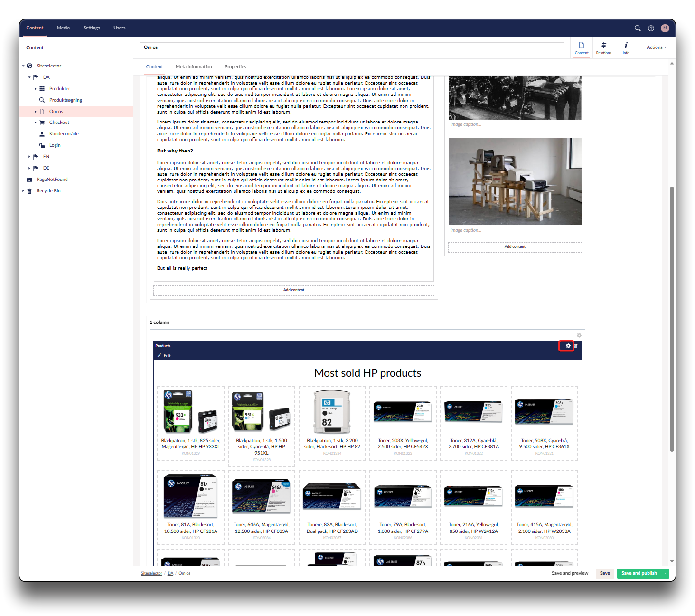Select the HP 933XL cartridge image
This screenshot has width=695, height=616.
coord(191,412)
